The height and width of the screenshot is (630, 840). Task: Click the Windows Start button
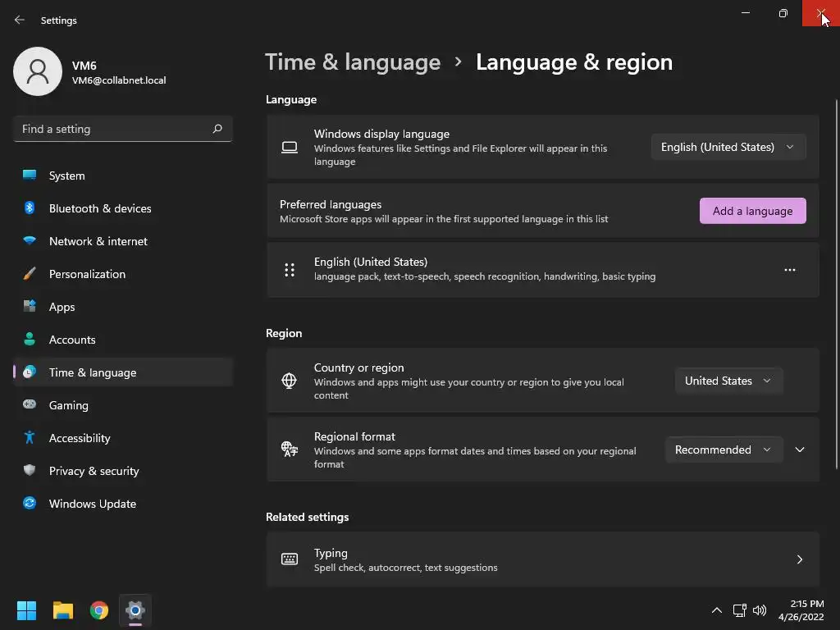click(x=27, y=610)
